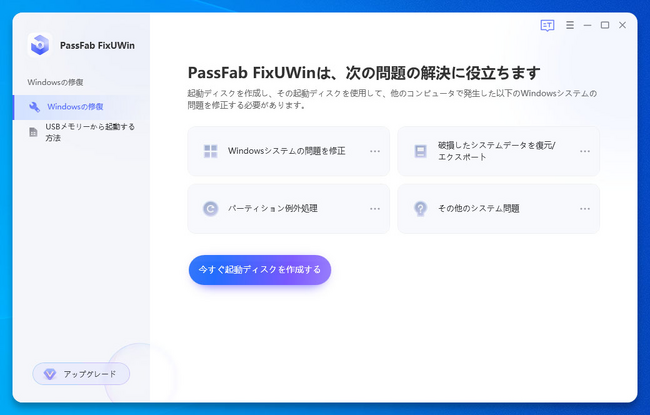Expand ellipsis on Windowsシステムの問題を修正 card
Viewport: 650px width, 415px height.
coord(375,151)
